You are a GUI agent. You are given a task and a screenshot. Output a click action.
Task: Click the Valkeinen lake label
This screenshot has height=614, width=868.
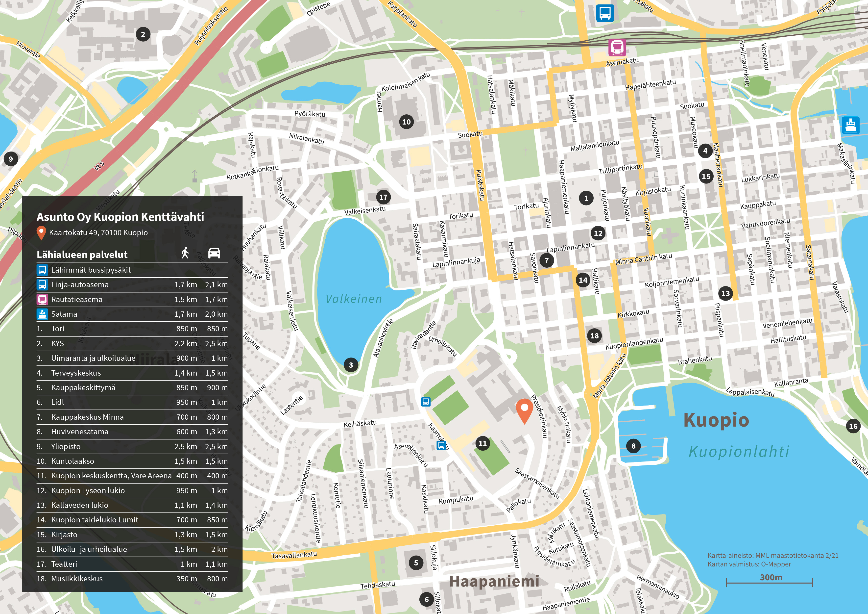[x=354, y=299]
